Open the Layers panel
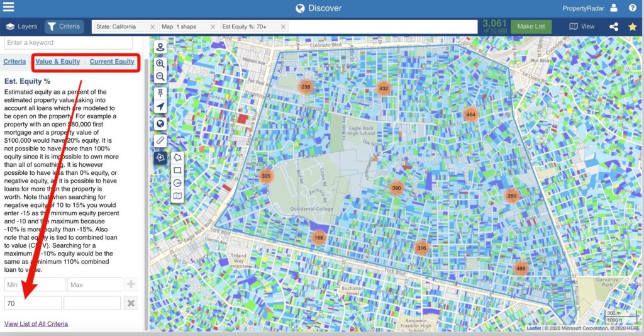 click(22, 26)
